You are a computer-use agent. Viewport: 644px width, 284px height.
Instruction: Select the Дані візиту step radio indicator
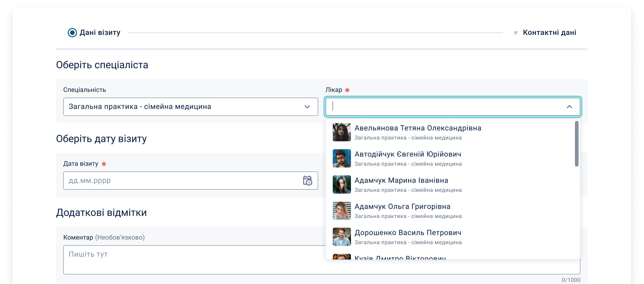72,32
